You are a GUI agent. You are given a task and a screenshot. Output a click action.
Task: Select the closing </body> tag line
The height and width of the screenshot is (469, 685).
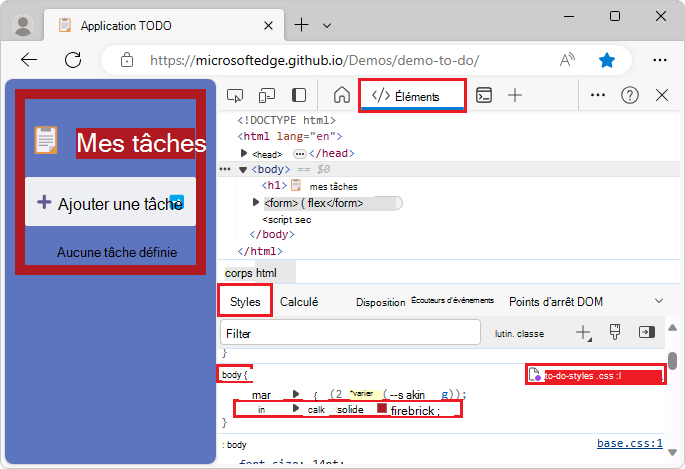[x=272, y=234]
